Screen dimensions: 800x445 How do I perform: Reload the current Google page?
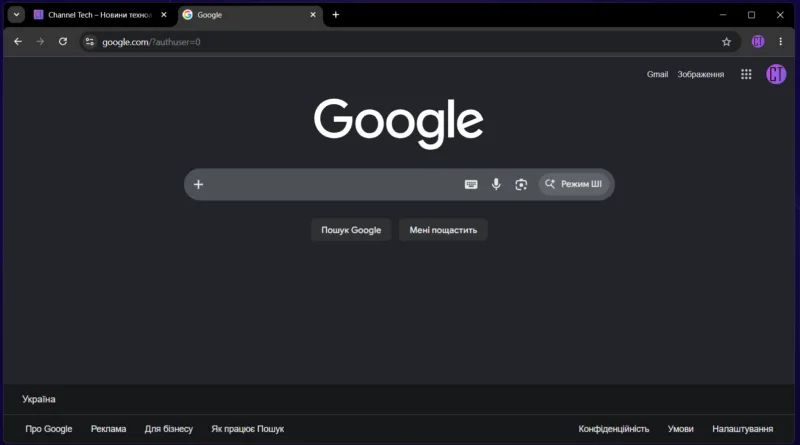coord(63,42)
